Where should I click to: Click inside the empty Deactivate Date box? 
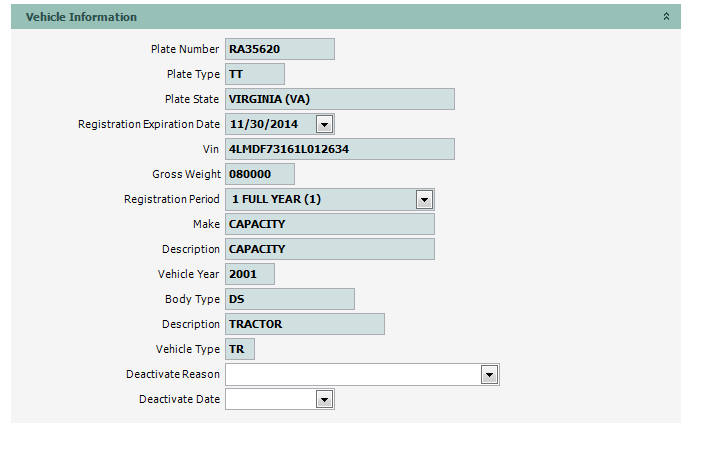[x=269, y=399]
